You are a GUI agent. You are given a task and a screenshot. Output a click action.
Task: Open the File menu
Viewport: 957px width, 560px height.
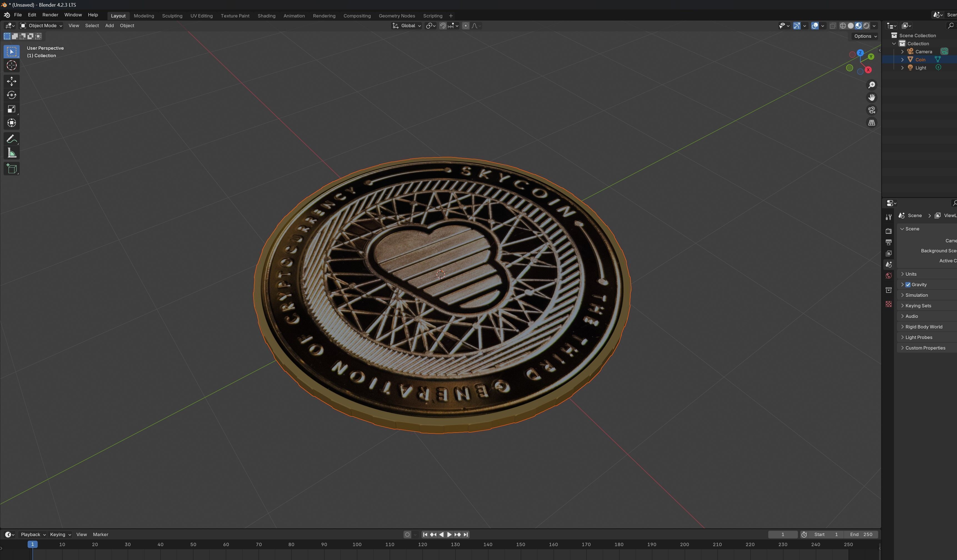(x=18, y=15)
